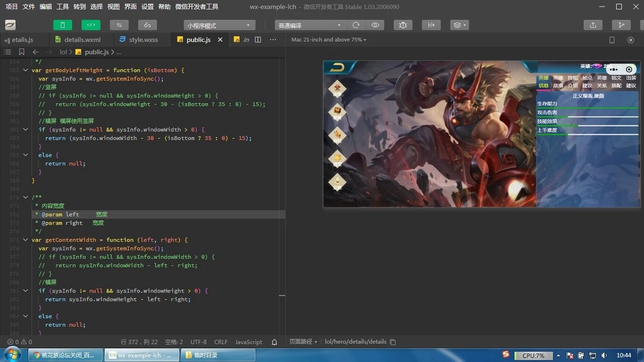
Task: Click the simulator record circle icon
Action: click(631, 40)
